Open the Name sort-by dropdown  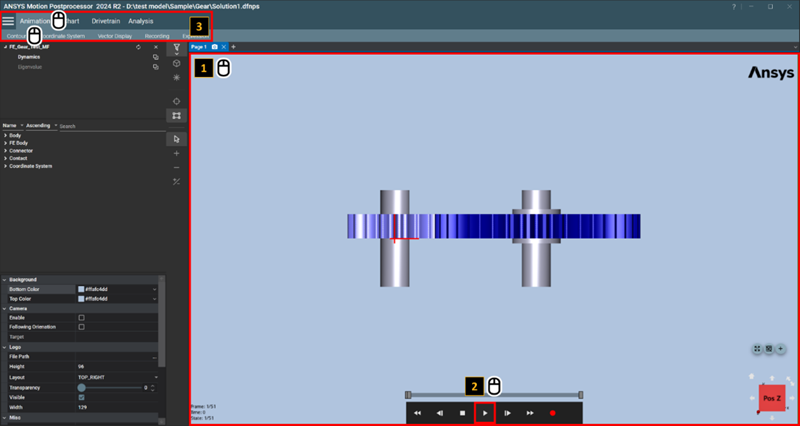(x=13, y=126)
